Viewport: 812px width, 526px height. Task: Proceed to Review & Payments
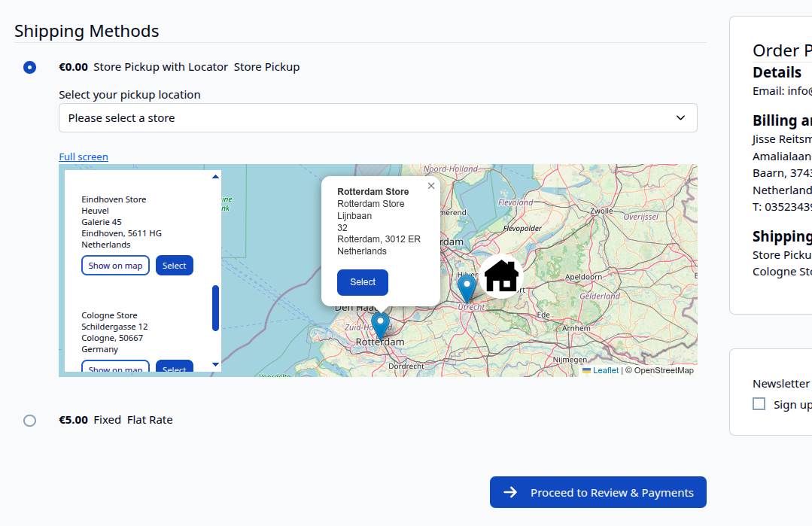point(598,492)
